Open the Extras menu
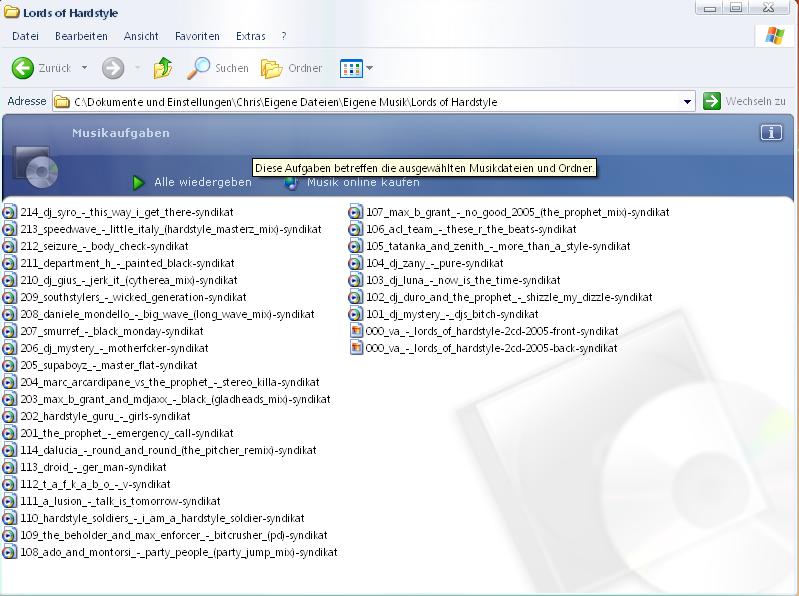This screenshot has width=799, height=596. tap(250, 36)
